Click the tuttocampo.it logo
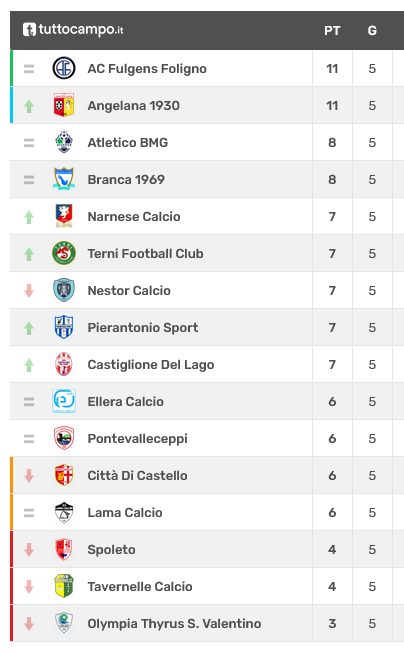404x653 pixels. click(73, 30)
